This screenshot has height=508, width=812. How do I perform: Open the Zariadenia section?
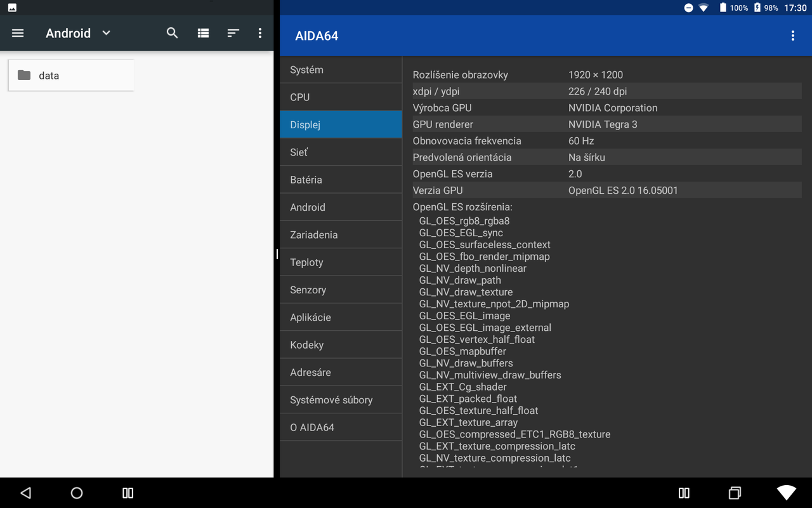coord(341,234)
